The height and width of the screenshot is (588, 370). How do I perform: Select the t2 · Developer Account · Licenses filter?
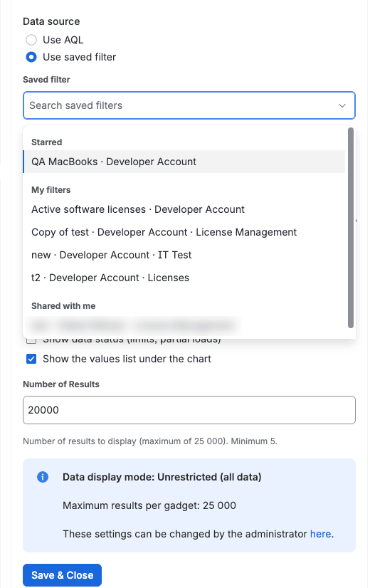pyautogui.click(x=184, y=278)
